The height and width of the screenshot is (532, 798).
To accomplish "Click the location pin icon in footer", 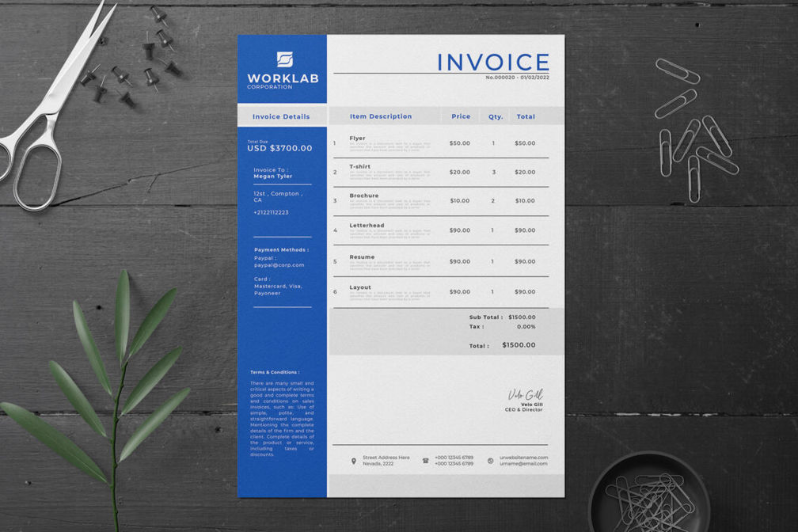I will coord(354,462).
